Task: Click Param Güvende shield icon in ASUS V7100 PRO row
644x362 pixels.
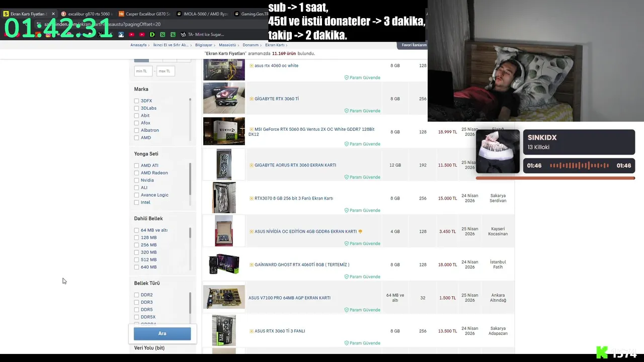Action: (x=347, y=310)
